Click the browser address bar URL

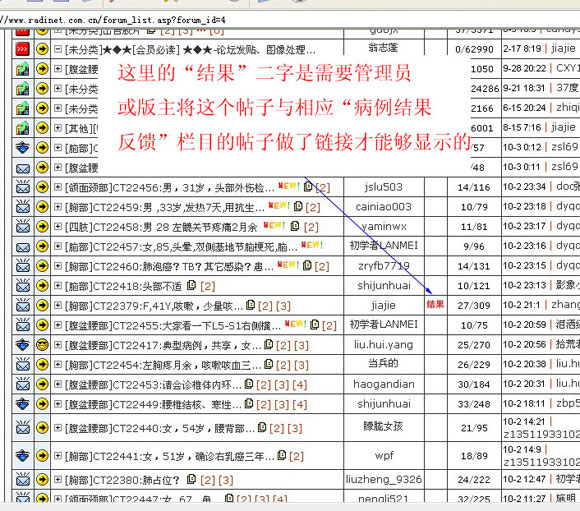[113, 20]
